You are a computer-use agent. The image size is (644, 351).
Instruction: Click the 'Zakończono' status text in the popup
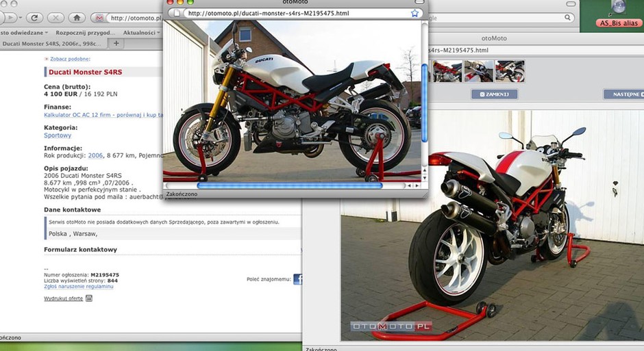[x=182, y=194]
